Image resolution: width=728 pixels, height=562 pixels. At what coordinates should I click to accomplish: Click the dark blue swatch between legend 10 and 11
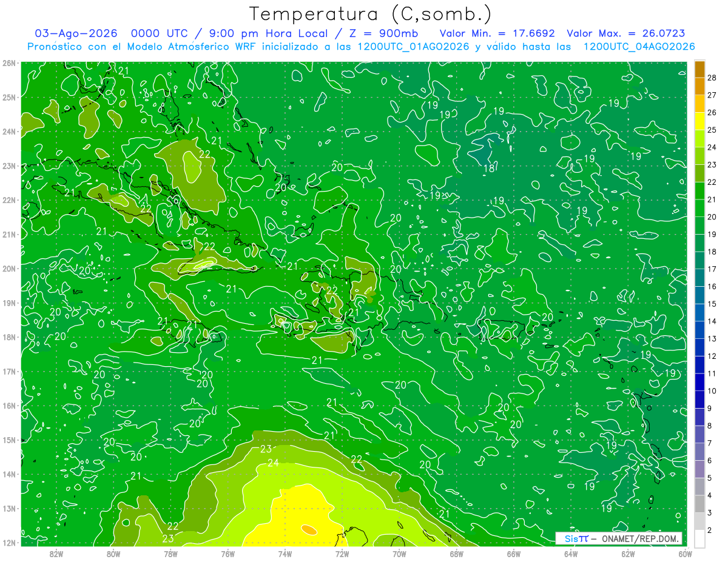pos(699,383)
